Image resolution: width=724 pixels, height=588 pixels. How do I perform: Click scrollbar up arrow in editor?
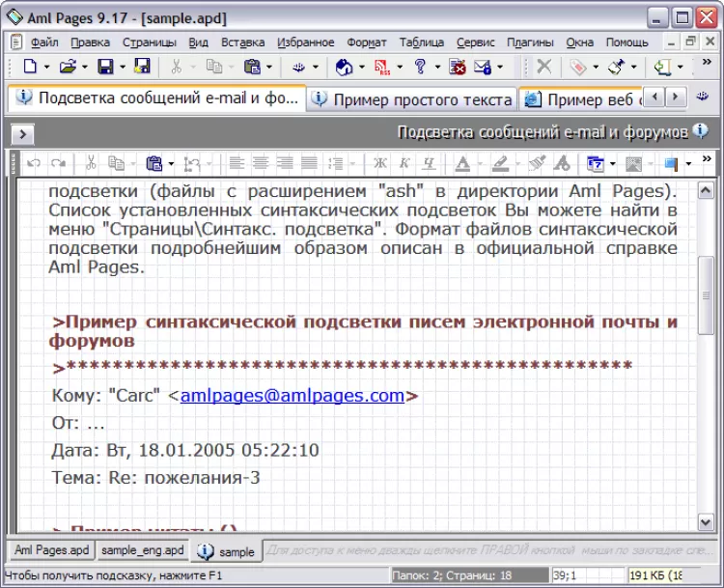706,190
